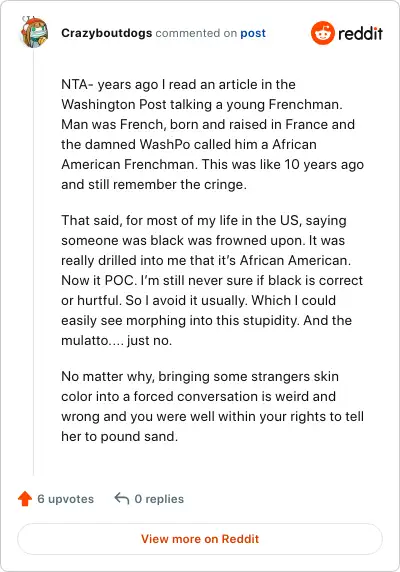Click the reply arrow icon
Viewport: 400px width, 572px height.
[x=122, y=498]
